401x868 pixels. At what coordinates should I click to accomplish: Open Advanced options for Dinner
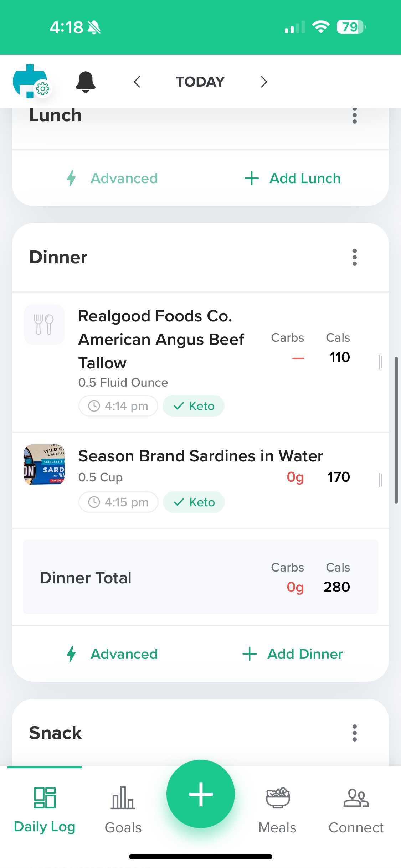[x=113, y=654]
